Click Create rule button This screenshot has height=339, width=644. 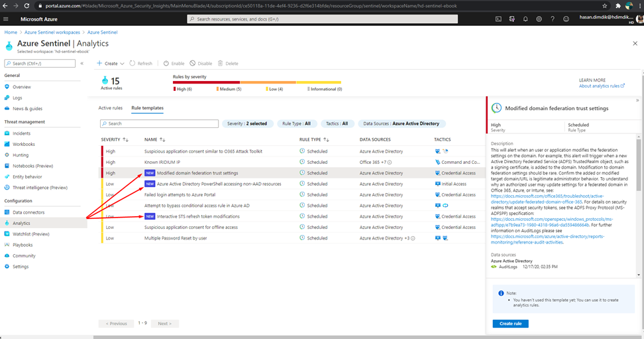click(511, 324)
